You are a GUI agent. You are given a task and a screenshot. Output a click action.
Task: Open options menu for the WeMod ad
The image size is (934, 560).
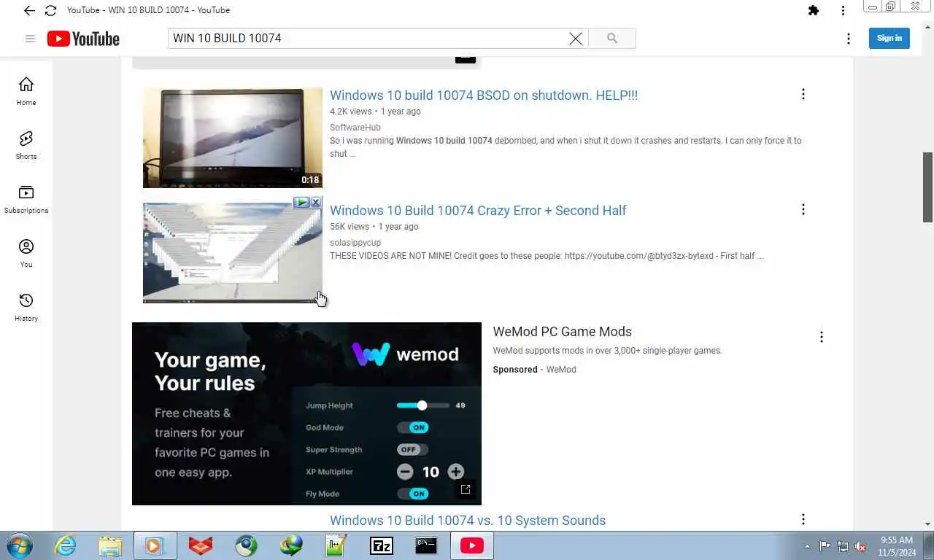pos(822,337)
